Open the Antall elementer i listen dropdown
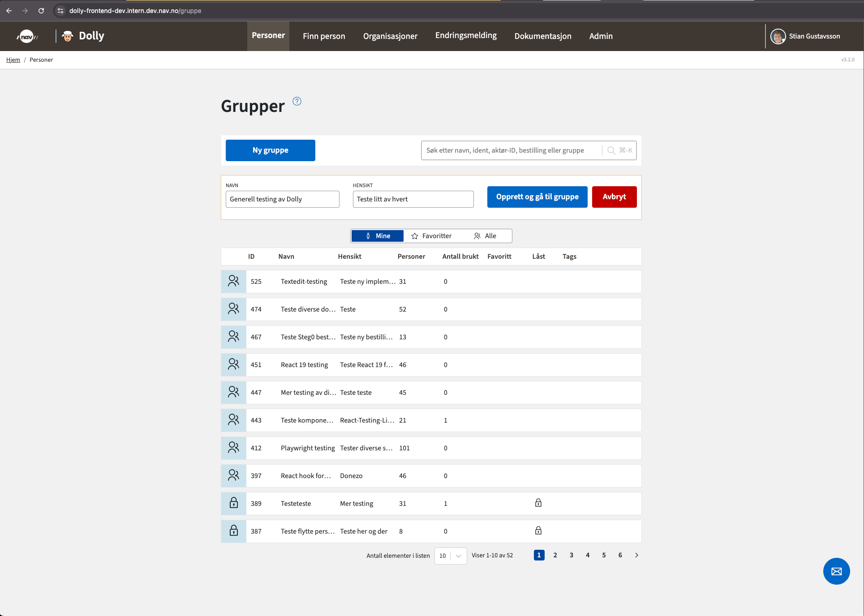This screenshot has height=616, width=864. [x=450, y=556]
